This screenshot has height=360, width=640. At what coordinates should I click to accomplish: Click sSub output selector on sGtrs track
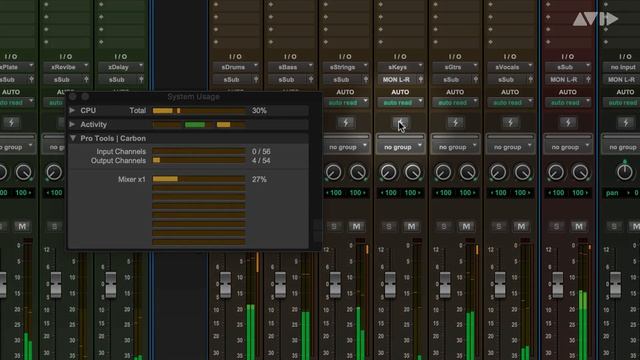[x=451, y=80]
